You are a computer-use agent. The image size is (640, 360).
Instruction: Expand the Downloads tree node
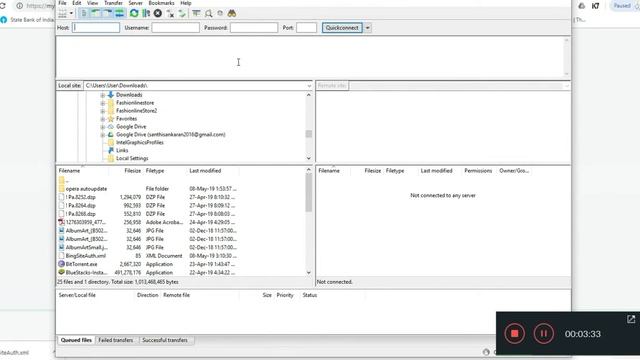point(103,95)
